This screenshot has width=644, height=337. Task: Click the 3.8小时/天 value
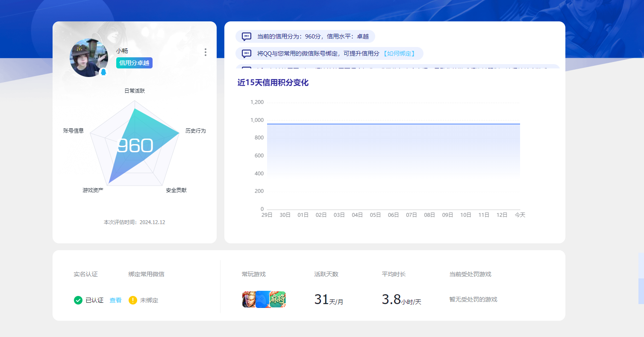402,300
